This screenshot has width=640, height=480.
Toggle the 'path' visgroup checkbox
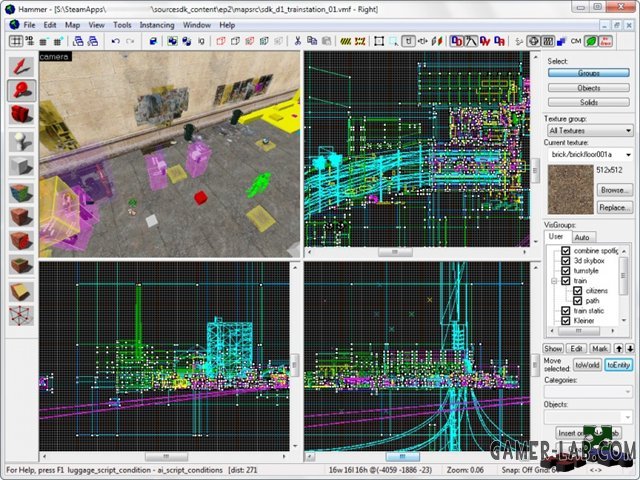578,300
